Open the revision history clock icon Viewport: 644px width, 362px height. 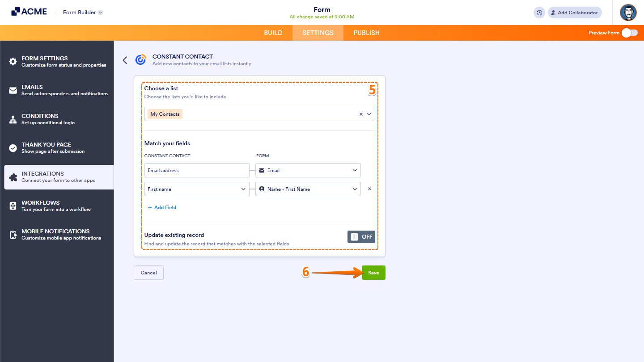(x=539, y=13)
